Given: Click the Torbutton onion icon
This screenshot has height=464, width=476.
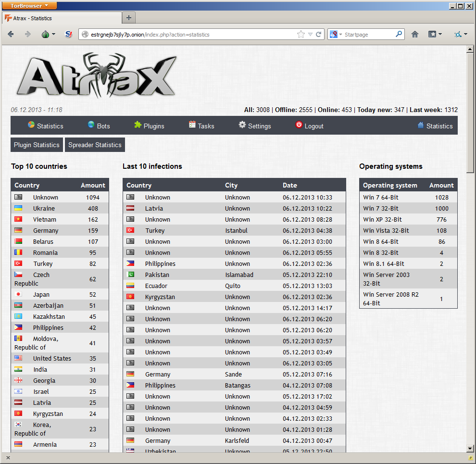Looking at the screenshot, I should click(45, 34).
